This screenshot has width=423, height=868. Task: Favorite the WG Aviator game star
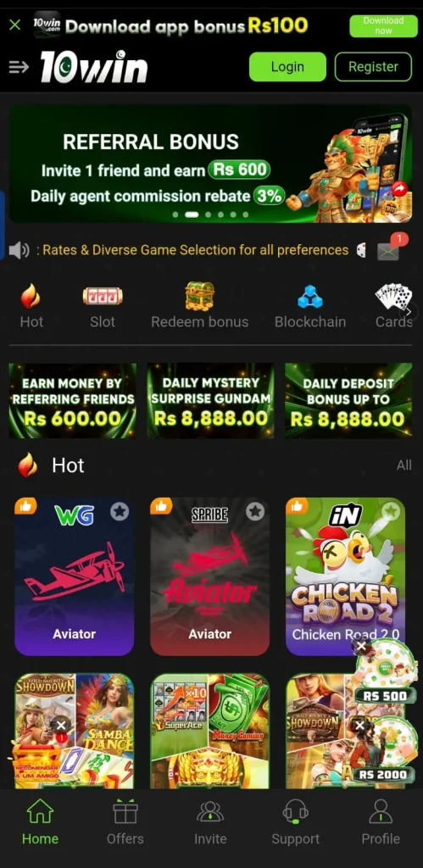point(119,511)
